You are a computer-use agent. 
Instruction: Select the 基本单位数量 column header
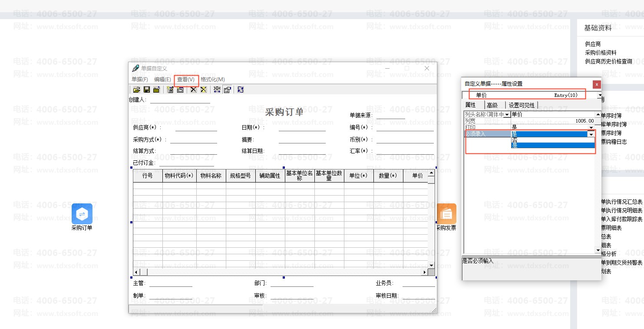pyautogui.click(x=329, y=176)
